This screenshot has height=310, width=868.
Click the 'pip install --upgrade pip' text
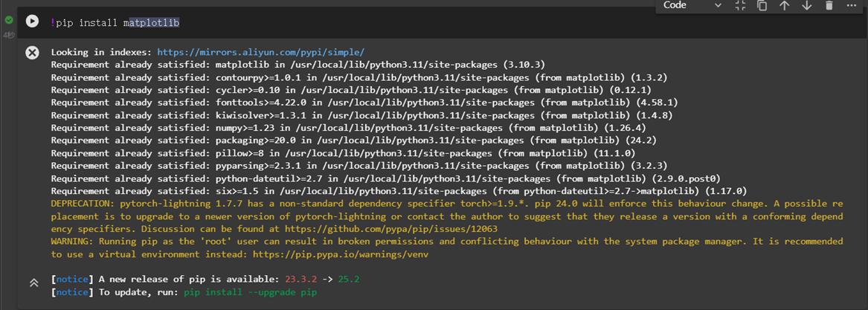tap(251, 291)
